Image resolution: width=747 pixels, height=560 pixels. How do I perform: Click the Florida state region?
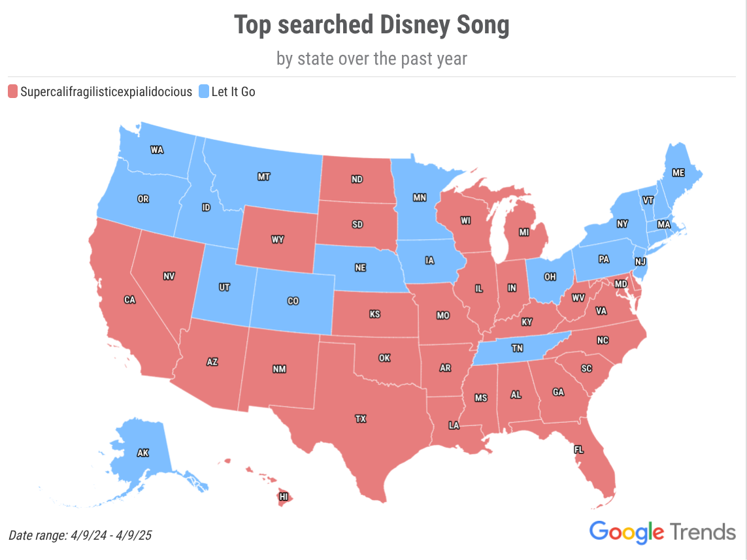pyautogui.click(x=579, y=450)
